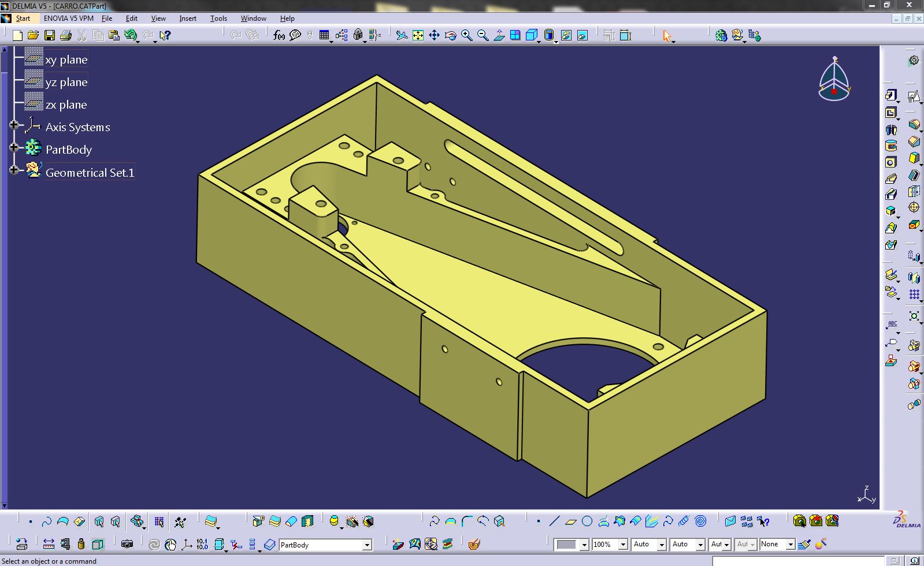The width and height of the screenshot is (924, 566).
Task: Expand the Geometrical Set.1 tree node
Action: click(x=14, y=170)
